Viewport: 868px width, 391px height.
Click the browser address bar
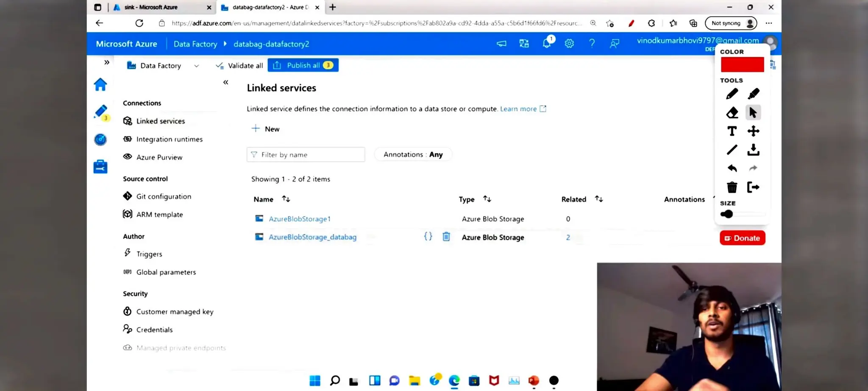click(376, 23)
